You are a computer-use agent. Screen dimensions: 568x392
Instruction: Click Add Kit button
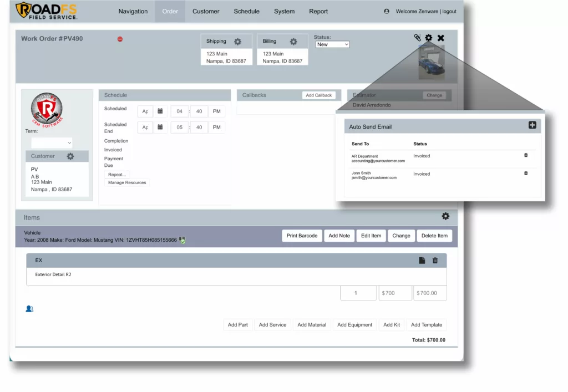click(392, 325)
